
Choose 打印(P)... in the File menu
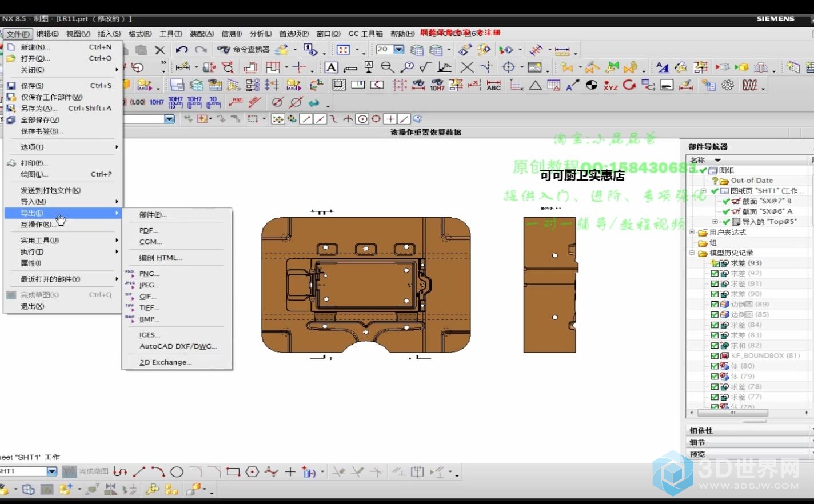63,163
